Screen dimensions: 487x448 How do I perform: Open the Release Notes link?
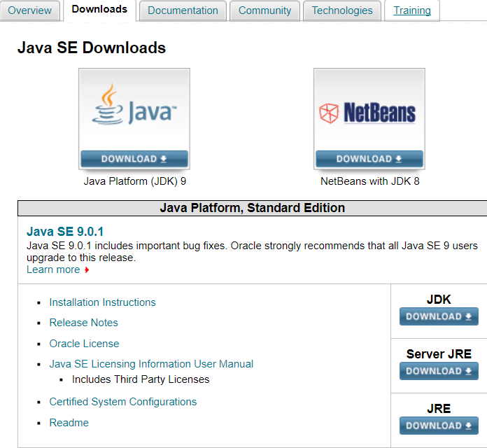click(x=83, y=323)
